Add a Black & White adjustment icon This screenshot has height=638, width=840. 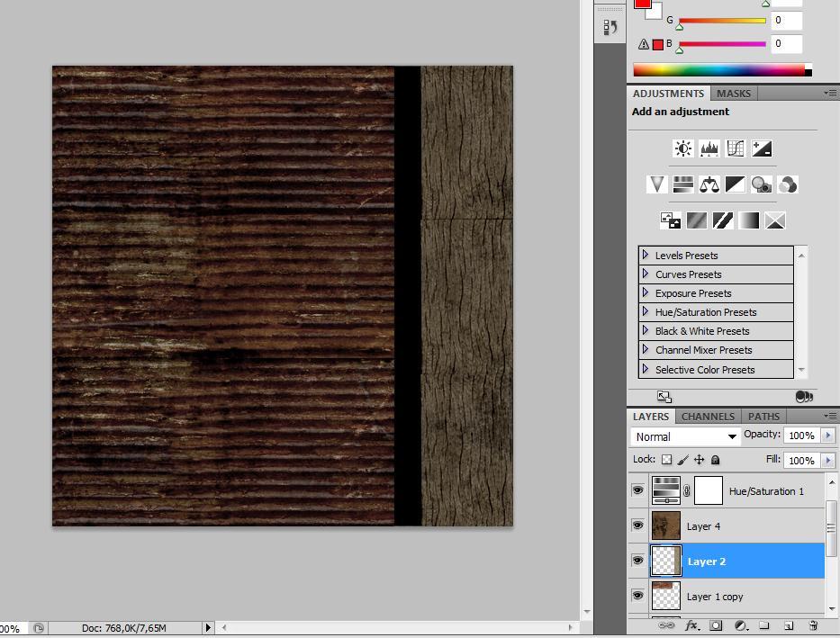[736, 184]
